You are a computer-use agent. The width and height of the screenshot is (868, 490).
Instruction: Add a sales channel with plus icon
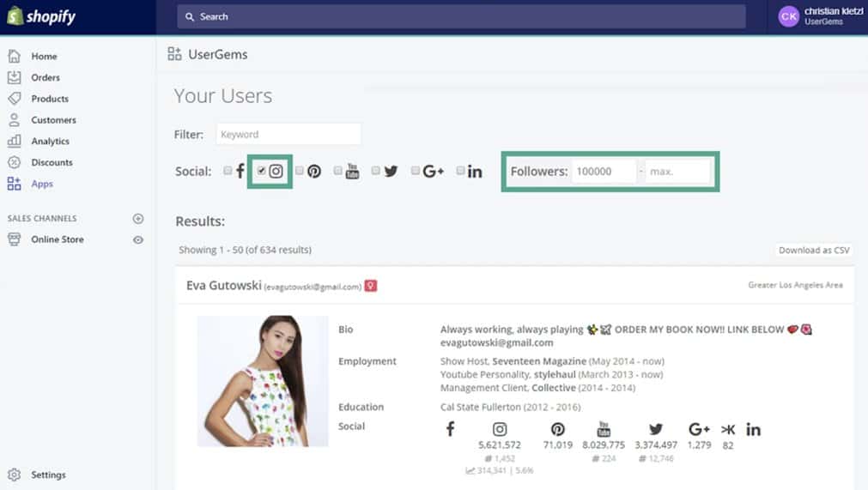138,219
